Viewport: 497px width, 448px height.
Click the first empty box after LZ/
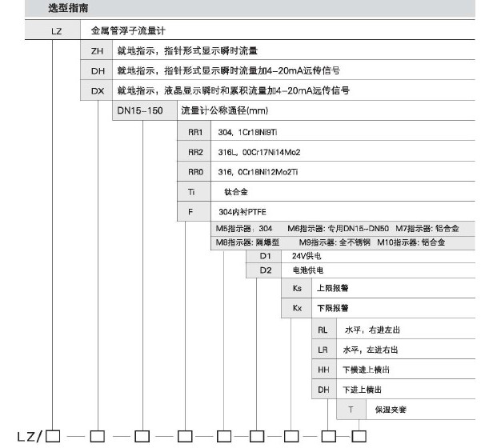point(54,436)
